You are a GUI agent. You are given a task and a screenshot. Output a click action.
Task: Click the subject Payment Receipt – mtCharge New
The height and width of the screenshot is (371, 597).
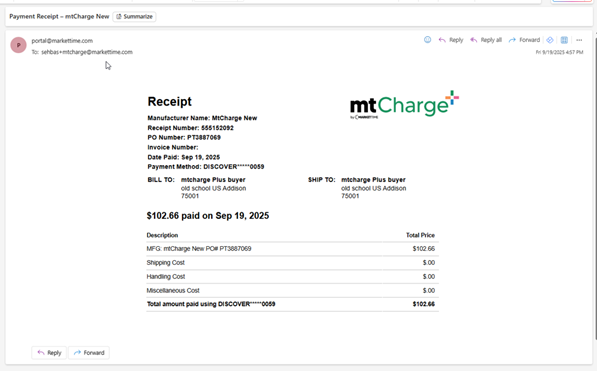pyautogui.click(x=59, y=16)
